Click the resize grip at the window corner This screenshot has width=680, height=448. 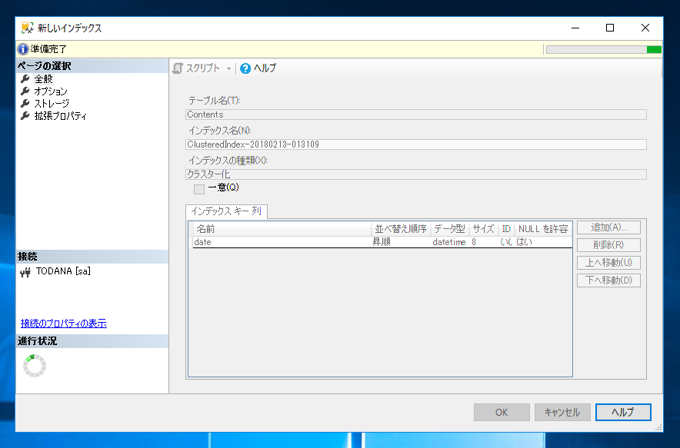pos(658,427)
